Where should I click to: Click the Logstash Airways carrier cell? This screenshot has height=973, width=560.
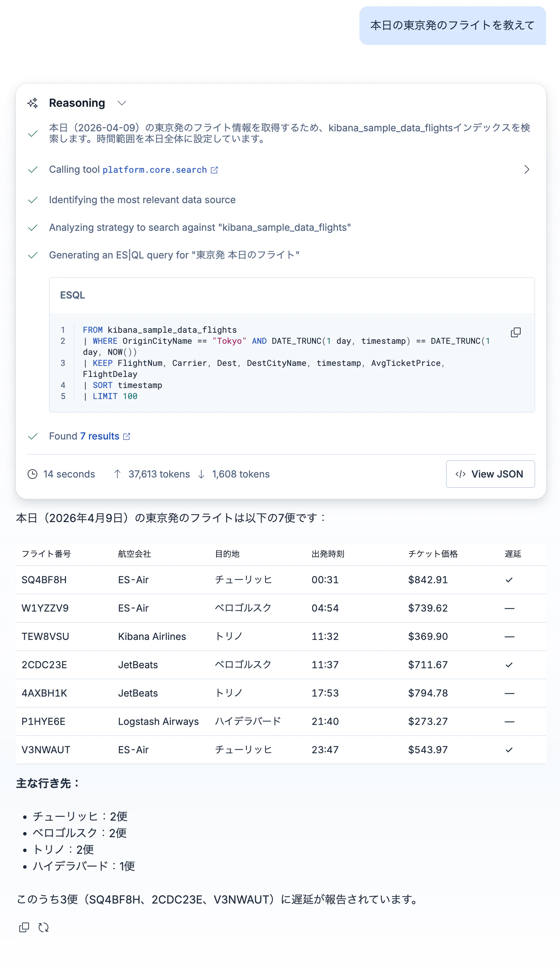158,722
